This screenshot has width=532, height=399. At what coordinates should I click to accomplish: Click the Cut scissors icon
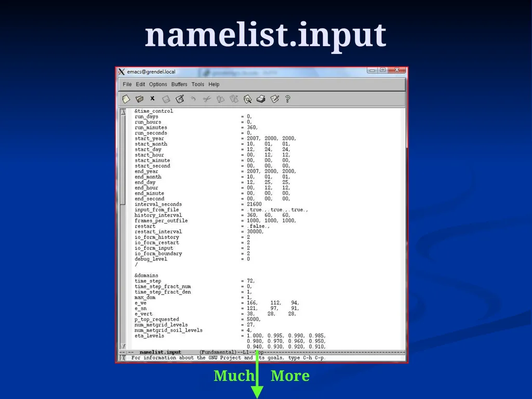(207, 99)
